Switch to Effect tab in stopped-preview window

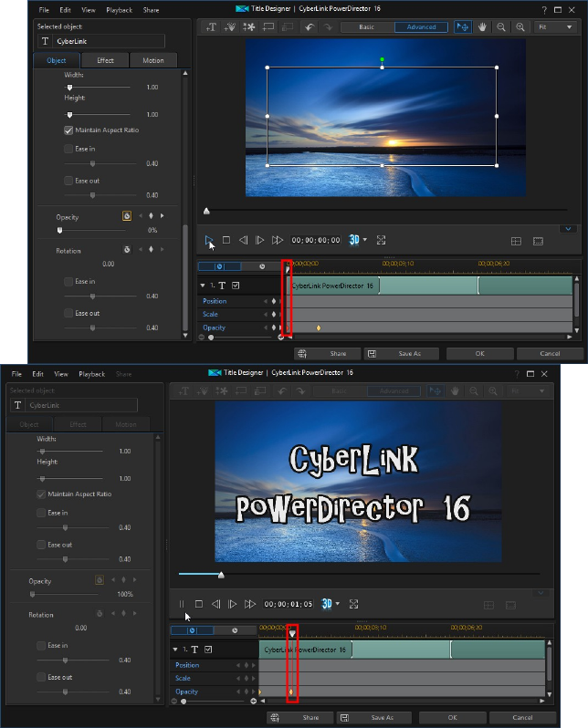[x=106, y=60]
